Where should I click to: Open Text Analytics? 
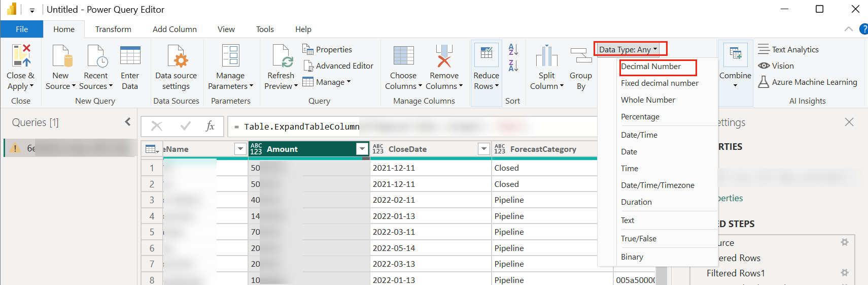(788, 49)
